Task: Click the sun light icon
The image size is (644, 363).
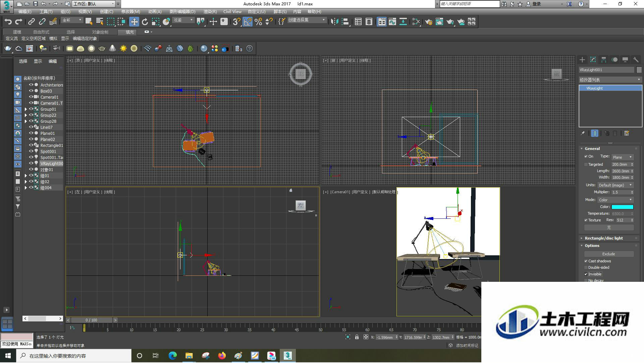Action: [123, 49]
